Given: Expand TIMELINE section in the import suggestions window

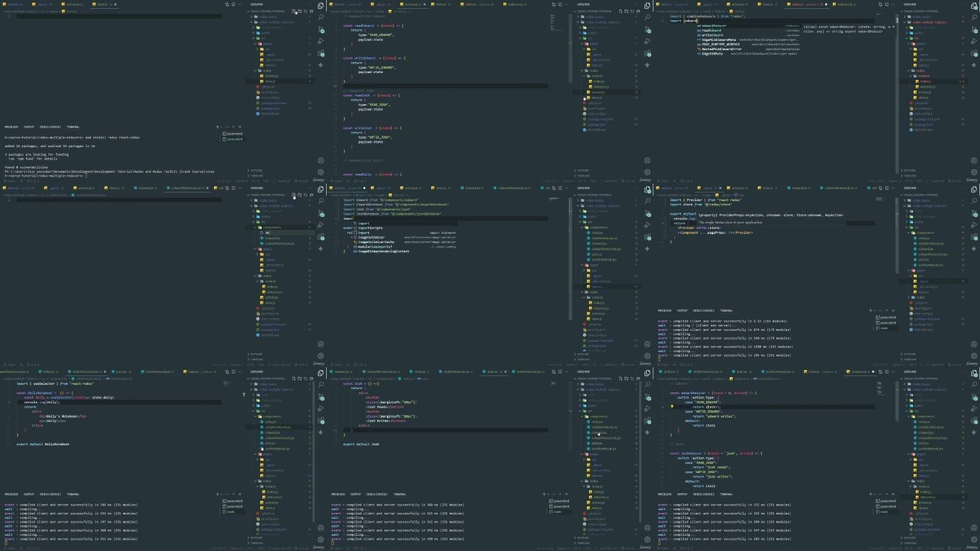Looking at the screenshot, I should click(x=583, y=359).
